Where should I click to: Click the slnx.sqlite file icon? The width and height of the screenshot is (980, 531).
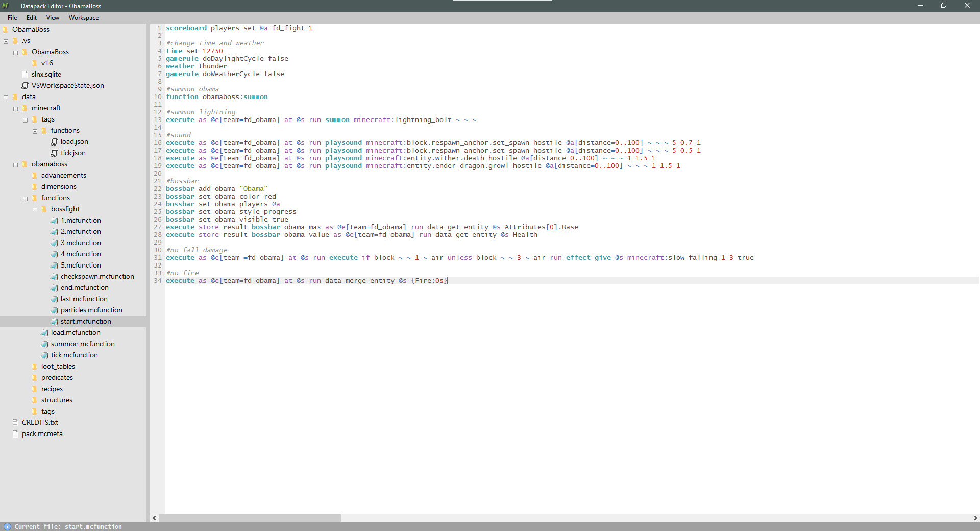[25, 74]
